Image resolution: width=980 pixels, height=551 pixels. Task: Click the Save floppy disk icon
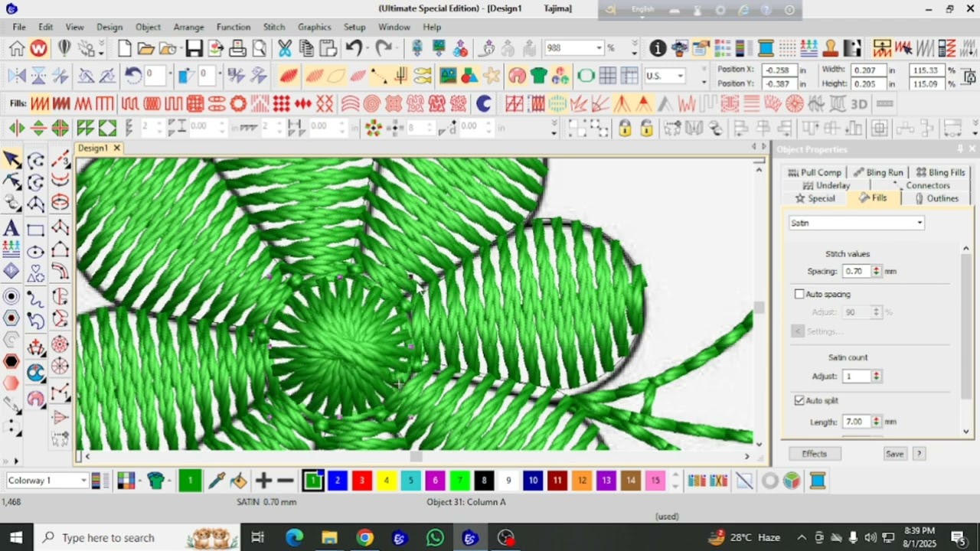click(194, 49)
